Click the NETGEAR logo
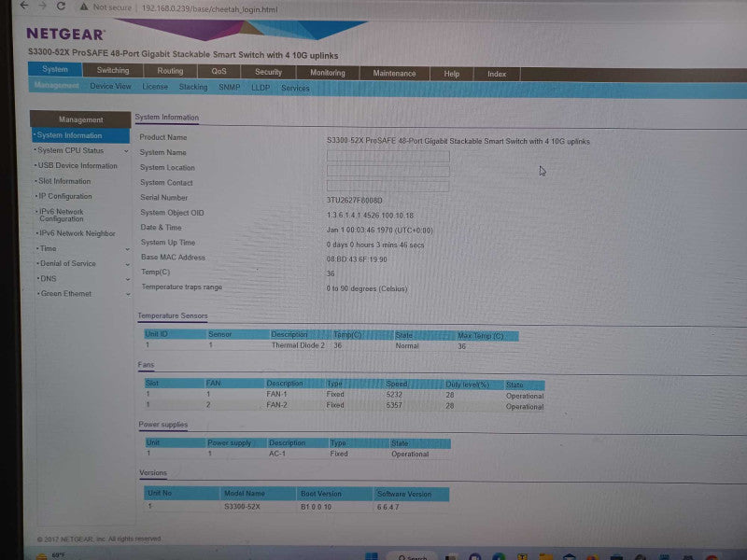This screenshot has height=560, width=747. pos(65,34)
